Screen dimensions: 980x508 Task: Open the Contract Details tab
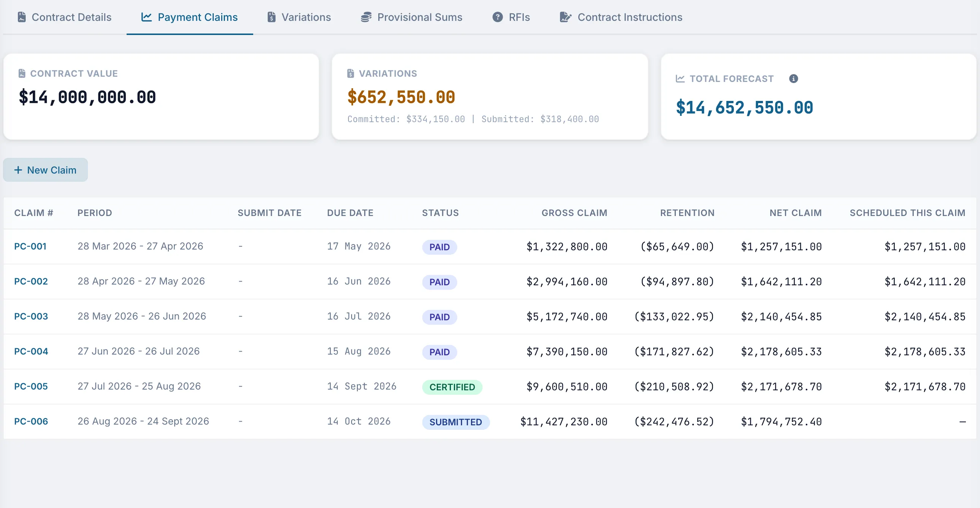click(x=64, y=17)
